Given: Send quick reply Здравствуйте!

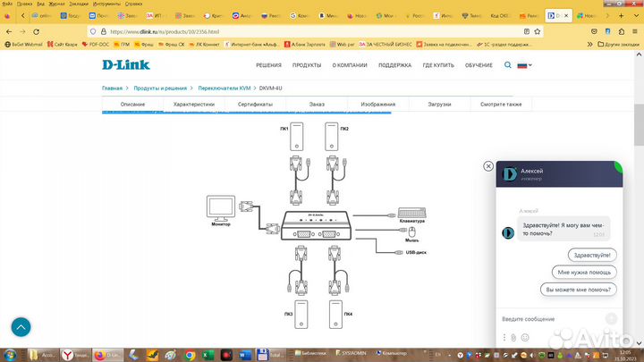Looking at the screenshot, I should pyautogui.click(x=592, y=255).
